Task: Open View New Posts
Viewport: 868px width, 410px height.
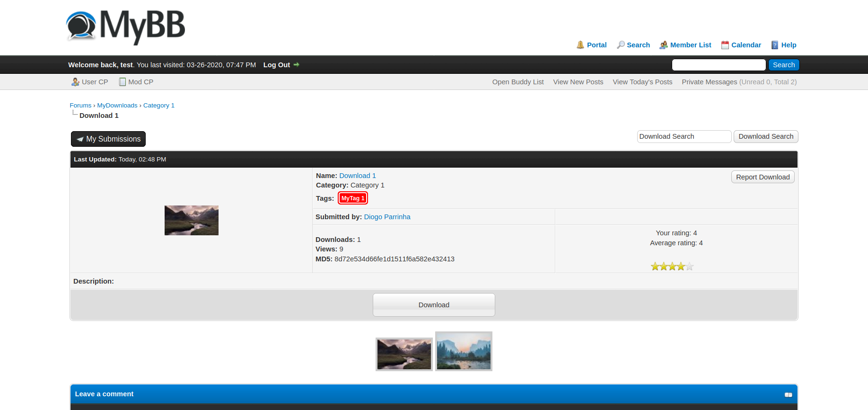Action: (x=578, y=82)
